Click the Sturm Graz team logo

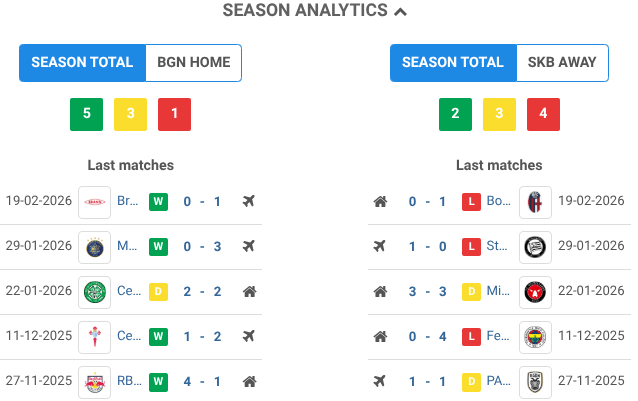(x=535, y=247)
